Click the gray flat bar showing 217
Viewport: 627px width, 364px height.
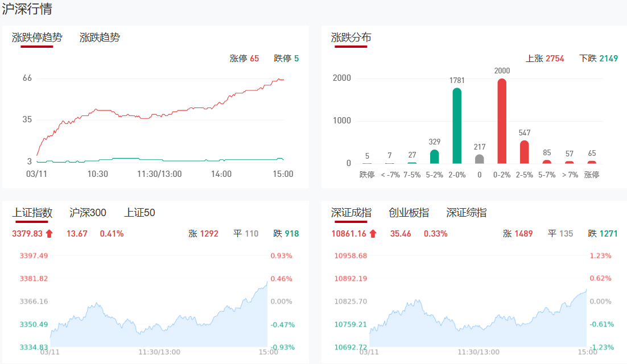coord(480,159)
